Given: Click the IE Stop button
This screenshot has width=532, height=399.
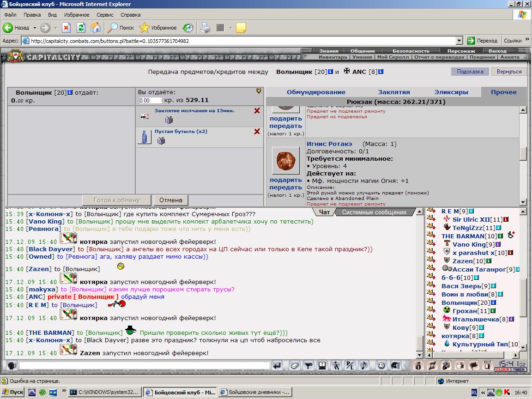Looking at the screenshot, I should (66, 28).
